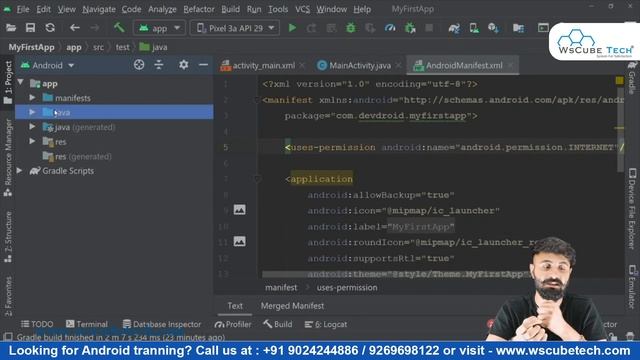The image size is (640, 360).
Task: Open the SDK Manager icon
Action: [493, 28]
